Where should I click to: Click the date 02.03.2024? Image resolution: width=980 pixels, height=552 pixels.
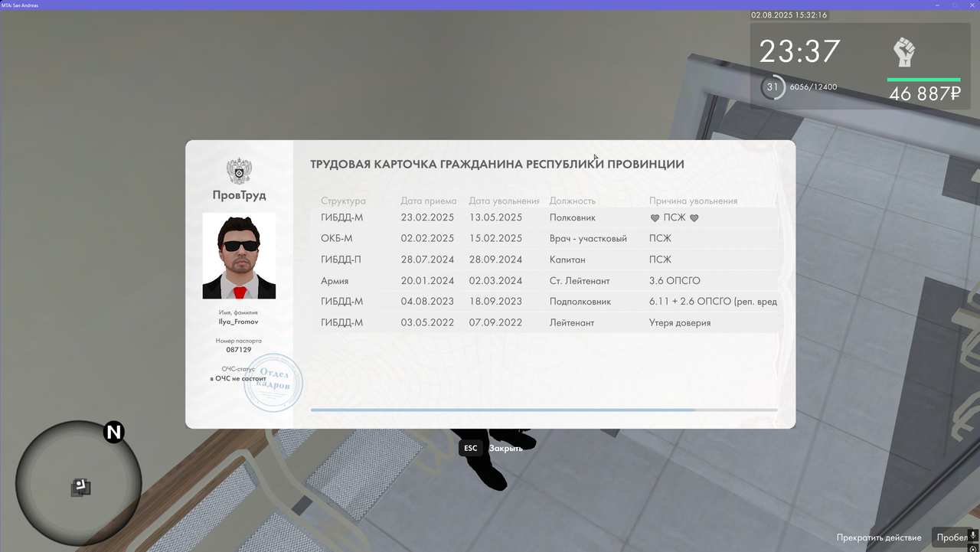(496, 281)
